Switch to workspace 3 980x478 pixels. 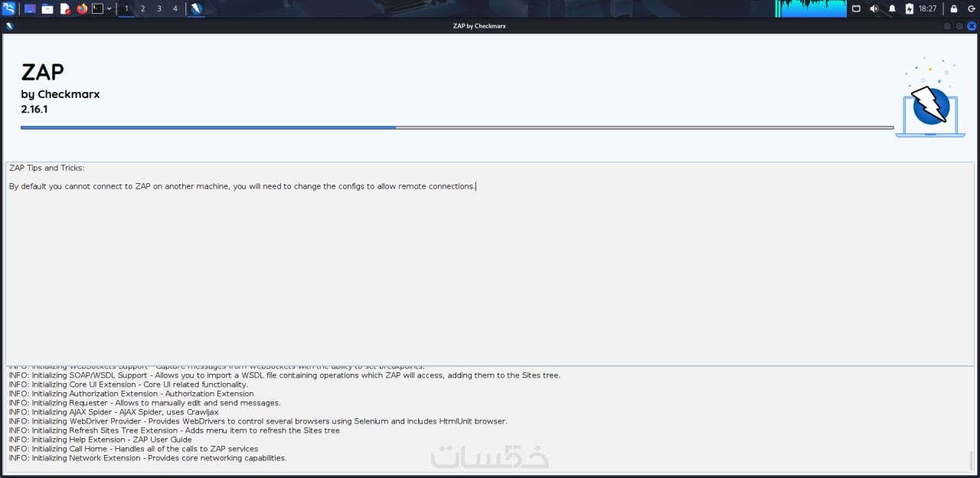click(159, 8)
